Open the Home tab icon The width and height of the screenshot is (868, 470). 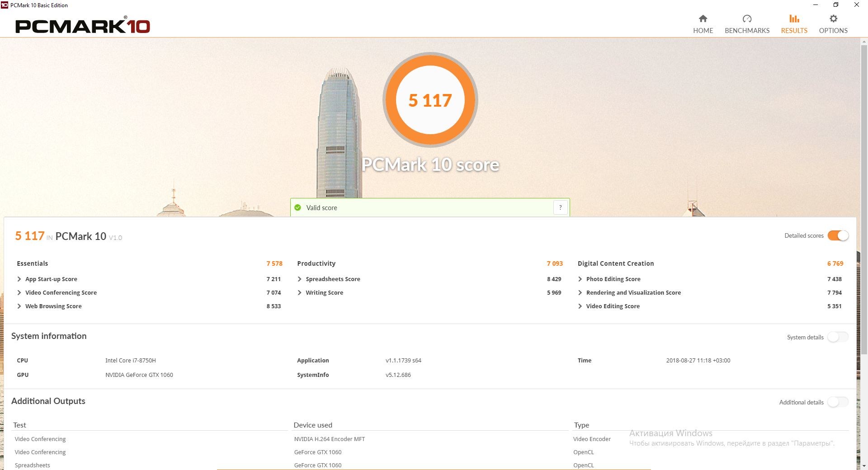pyautogui.click(x=703, y=19)
